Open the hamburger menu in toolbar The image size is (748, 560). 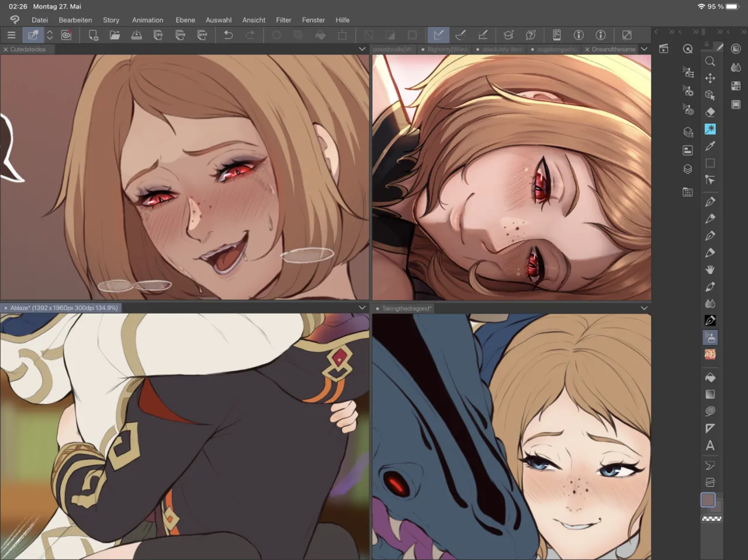pos(11,35)
